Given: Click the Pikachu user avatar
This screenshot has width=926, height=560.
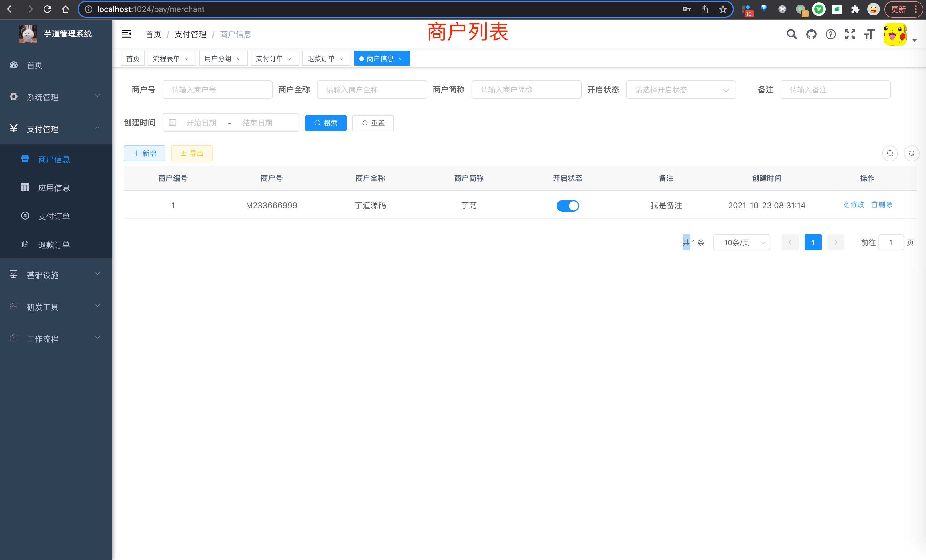Looking at the screenshot, I should 895,34.
